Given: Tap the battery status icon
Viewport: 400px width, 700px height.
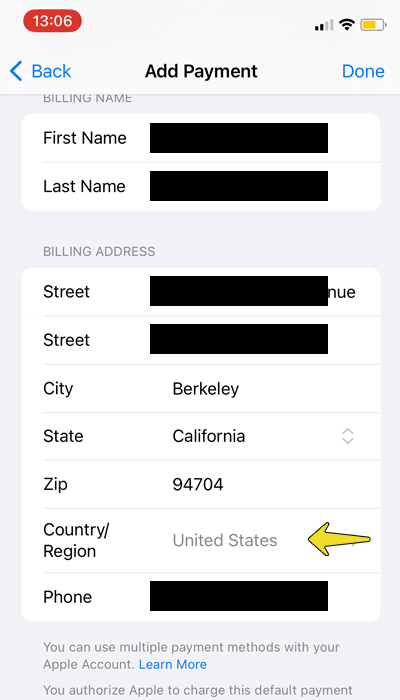Looking at the screenshot, I should point(373,25).
